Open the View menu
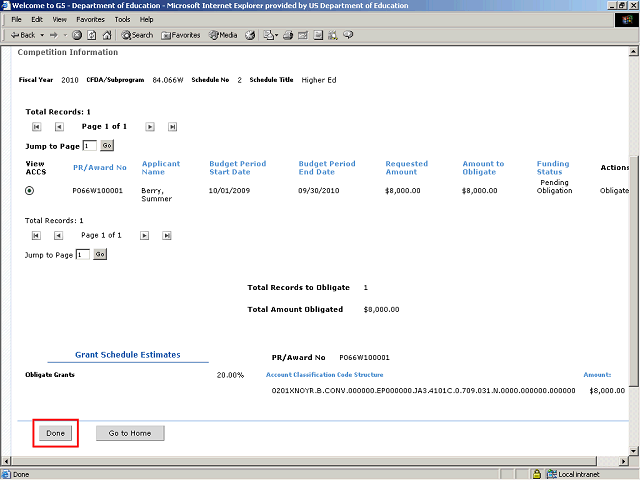Screen dimensions: 640x480 60,19
